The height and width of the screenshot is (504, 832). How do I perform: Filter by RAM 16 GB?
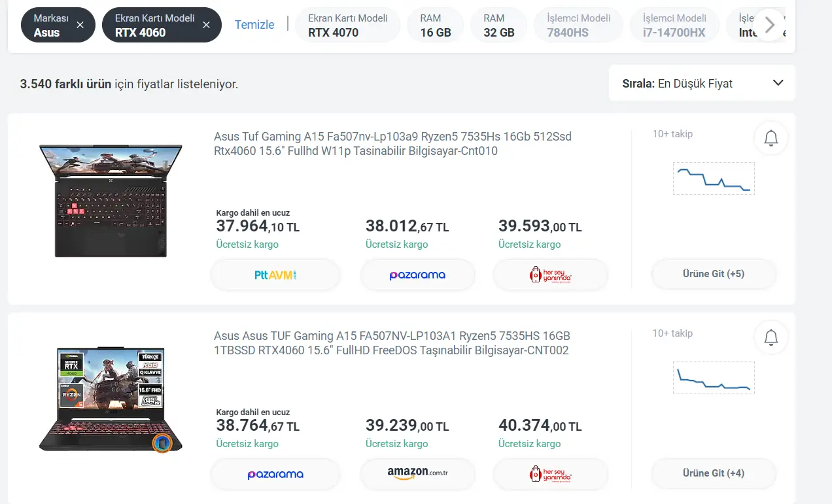tap(436, 25)
